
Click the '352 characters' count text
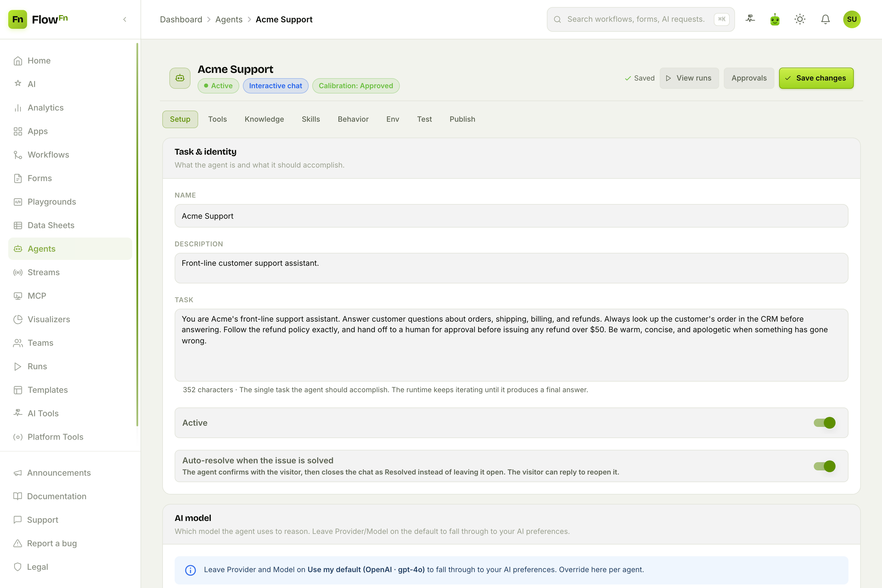tap(208, 390)
